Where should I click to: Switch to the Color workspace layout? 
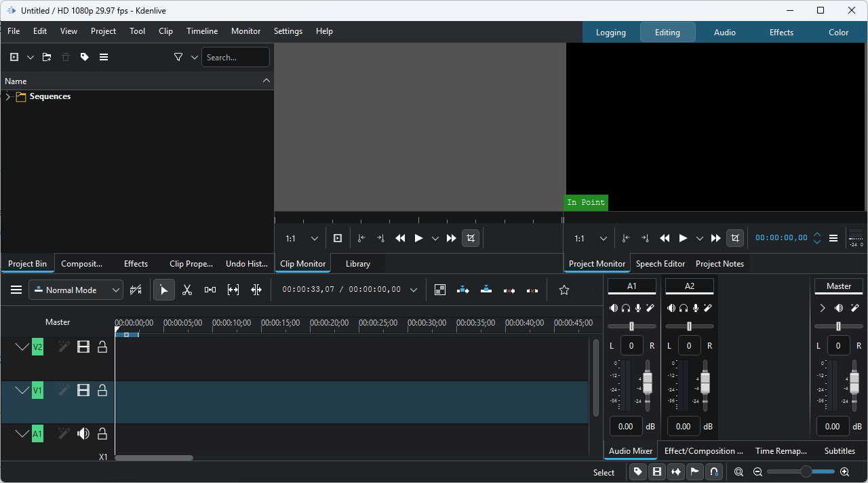point(838,33)
